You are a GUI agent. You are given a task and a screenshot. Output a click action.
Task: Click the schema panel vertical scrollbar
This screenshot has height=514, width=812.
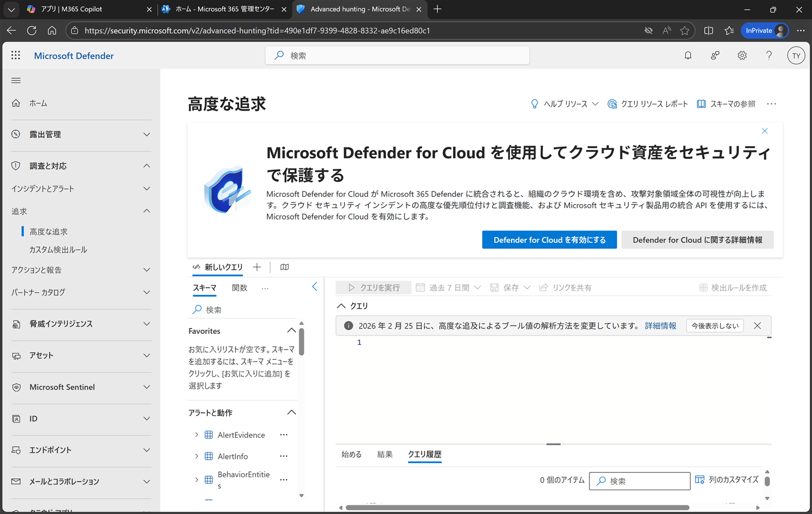[x=302, y=341]
